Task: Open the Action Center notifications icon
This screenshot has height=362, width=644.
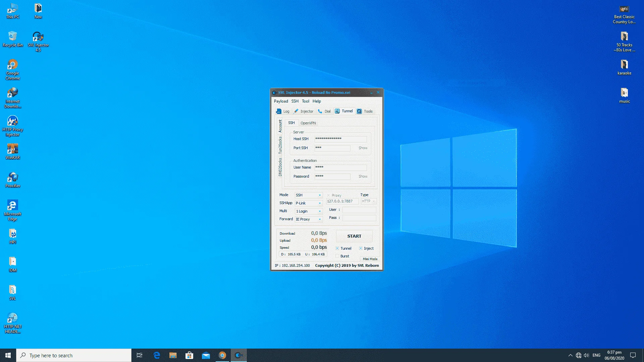Action: coord(633,355)
